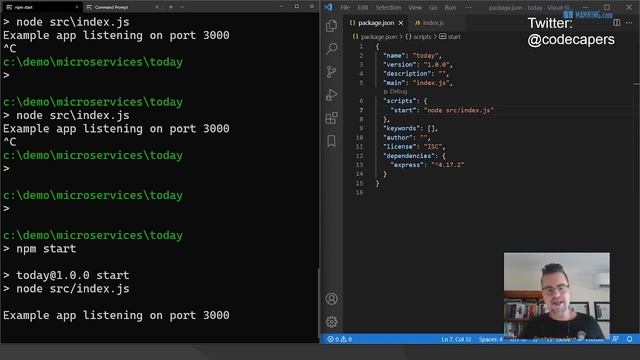The width and height of the screenshot is (640, 360).
Task: Open the Accounts menu icon
Action: [331, 299]
